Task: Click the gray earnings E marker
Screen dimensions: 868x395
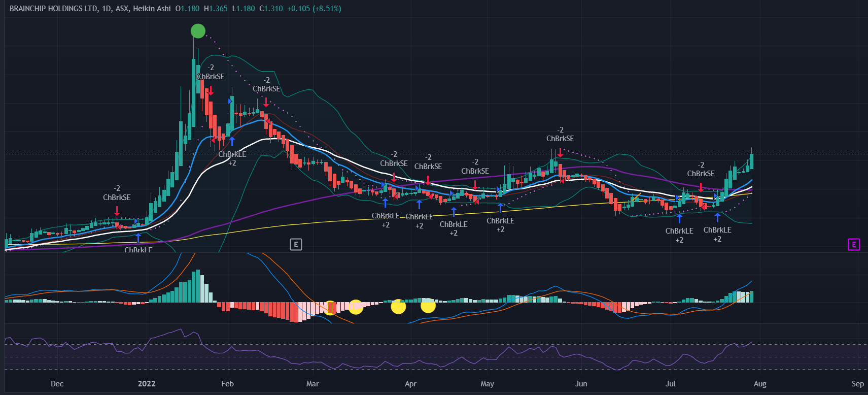Action: [296, 245]
